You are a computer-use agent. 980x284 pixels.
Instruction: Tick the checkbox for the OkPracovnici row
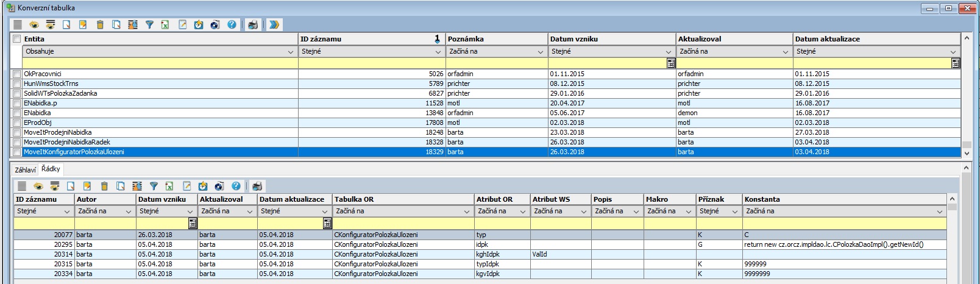pos(17,74)
